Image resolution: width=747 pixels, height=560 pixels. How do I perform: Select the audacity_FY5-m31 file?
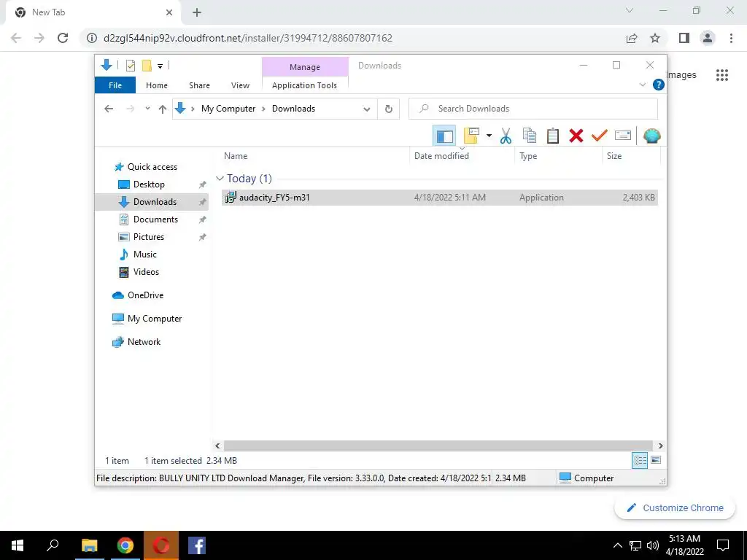[x=440, y=197]
